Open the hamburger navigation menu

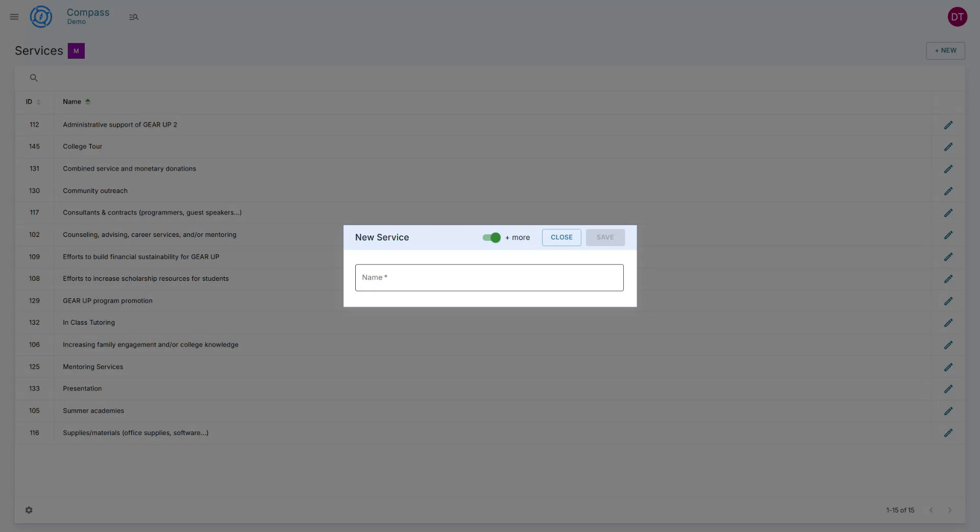(14, 16)
